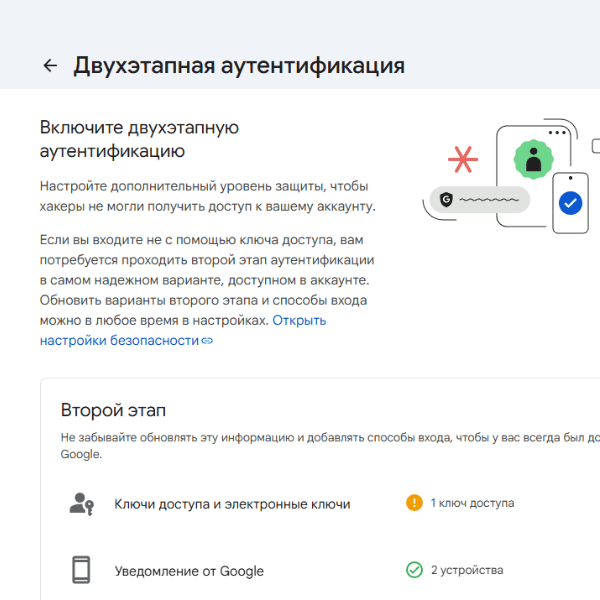Select '2 устройства' status text

467,570
